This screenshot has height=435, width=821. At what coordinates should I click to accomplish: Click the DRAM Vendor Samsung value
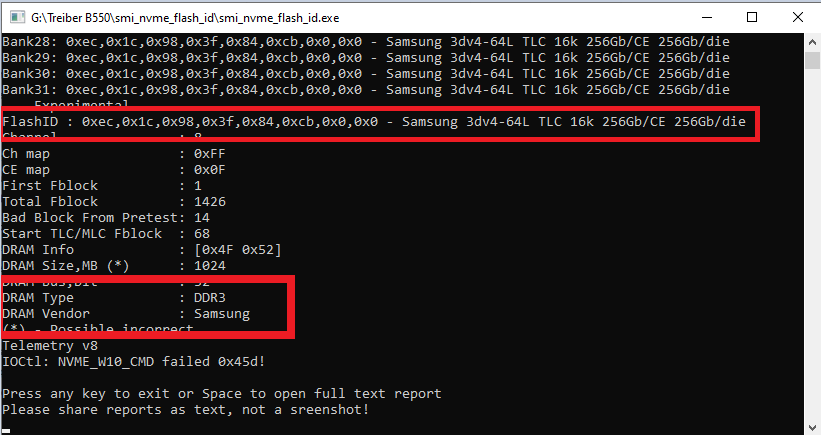221,314
